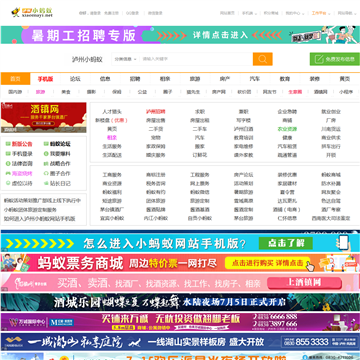Click the keyword search input field
This screenshot has width=360, height=360.
click(196, 59)
